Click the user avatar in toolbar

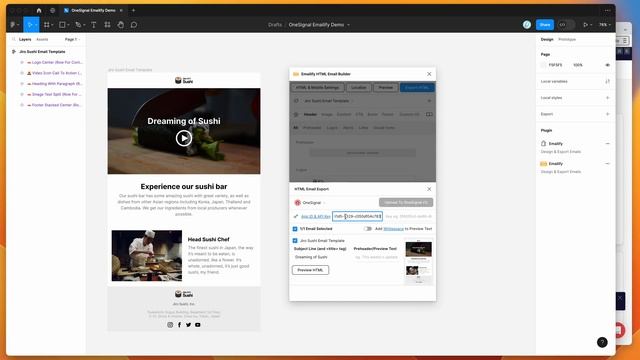click(527, 25)
